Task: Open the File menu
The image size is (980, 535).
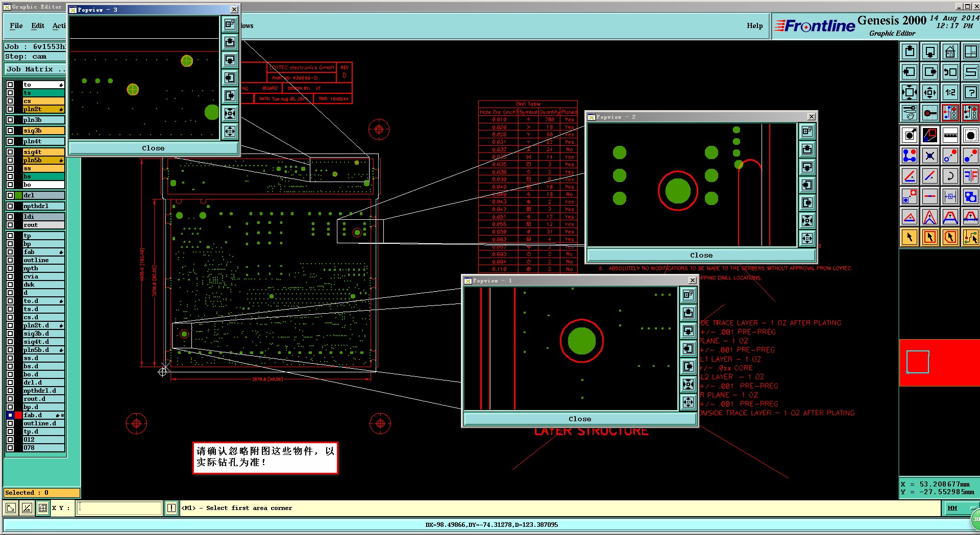Action: pyautogui.click(x=16, y=26)
